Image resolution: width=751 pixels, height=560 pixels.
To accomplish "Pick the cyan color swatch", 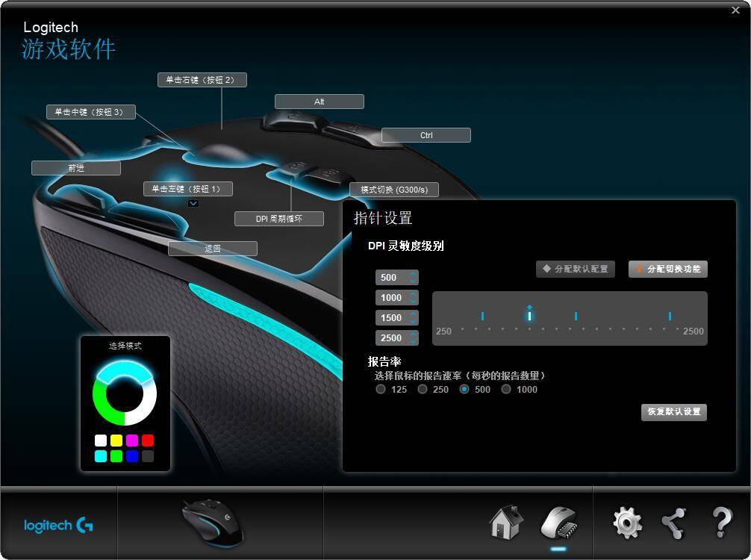I will 101,456.
